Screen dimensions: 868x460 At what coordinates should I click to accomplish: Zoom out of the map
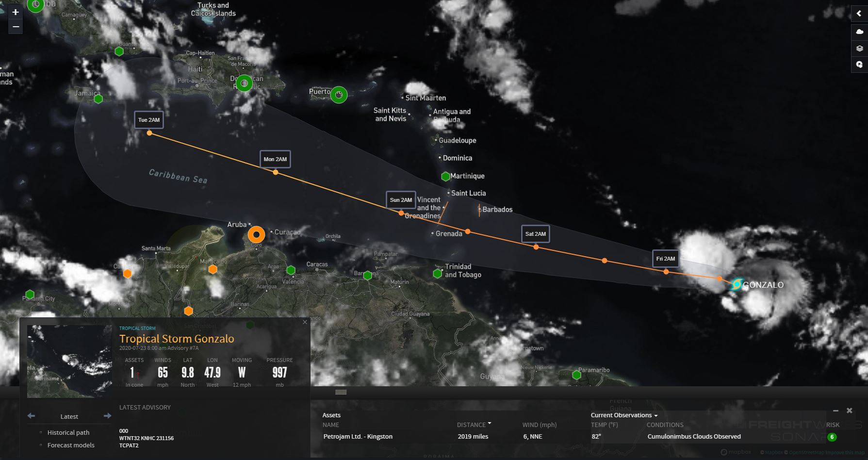point(16,27)
